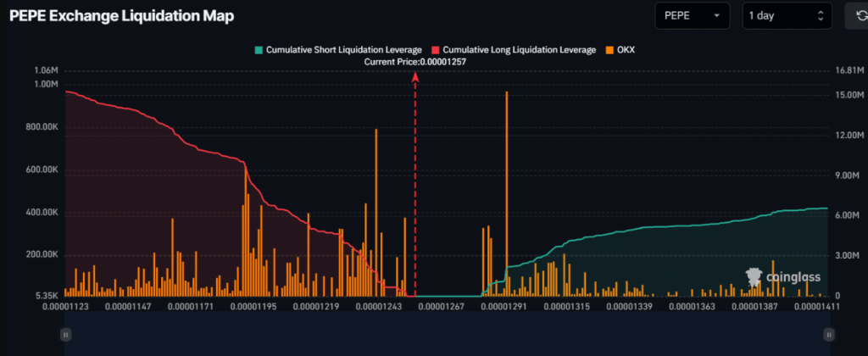Grab the right range slider handle

click(826, 335)
